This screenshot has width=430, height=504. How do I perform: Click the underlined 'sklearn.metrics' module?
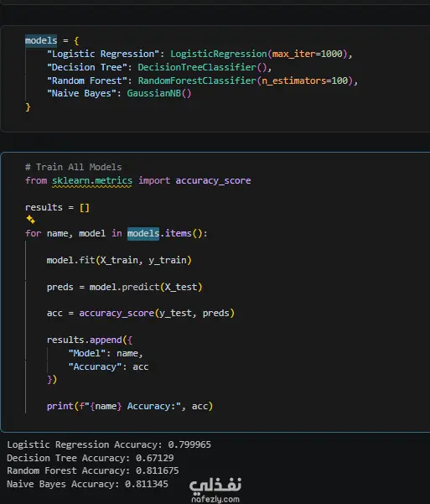[92, 180]
